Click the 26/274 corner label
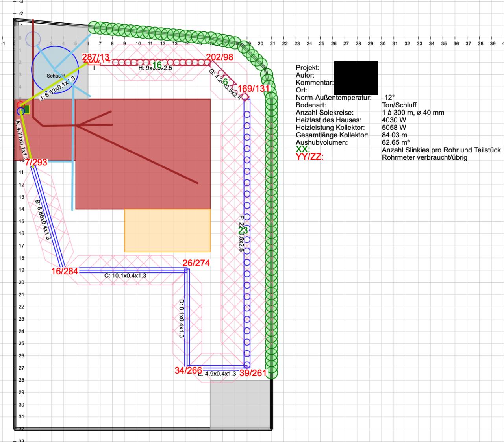Screen dimensions: 504x442 196,263
